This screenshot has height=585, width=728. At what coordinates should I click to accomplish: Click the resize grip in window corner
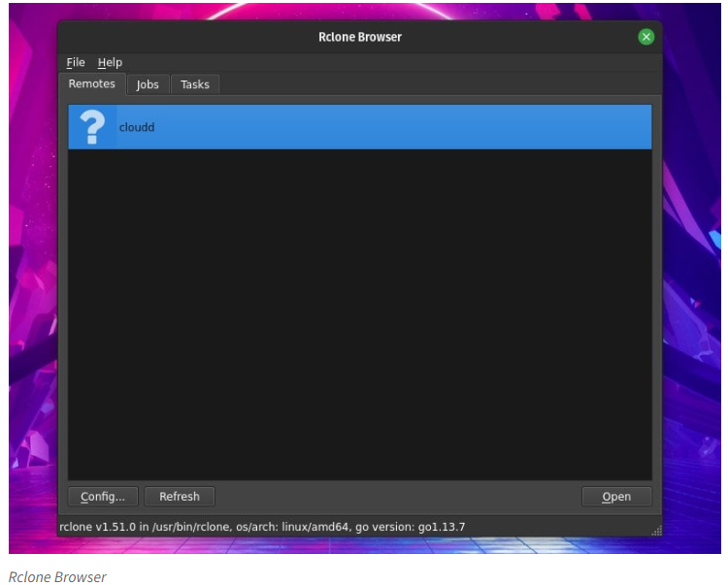[656, 530]
